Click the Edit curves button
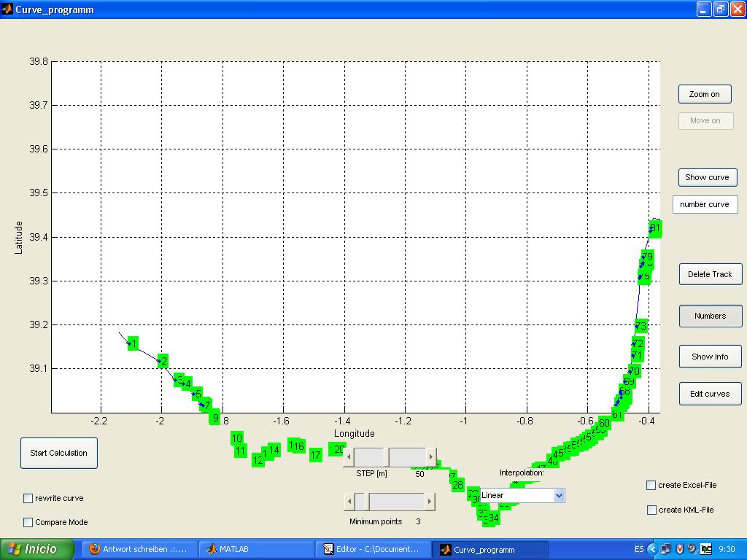 710,394
